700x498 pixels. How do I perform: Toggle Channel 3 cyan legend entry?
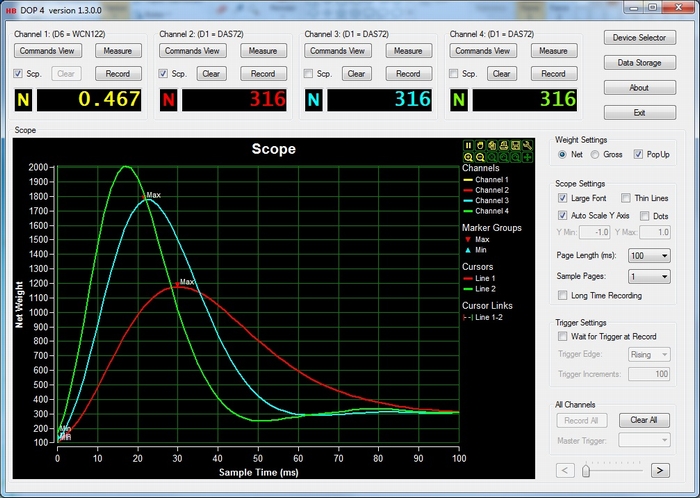[x=486, y=200]
